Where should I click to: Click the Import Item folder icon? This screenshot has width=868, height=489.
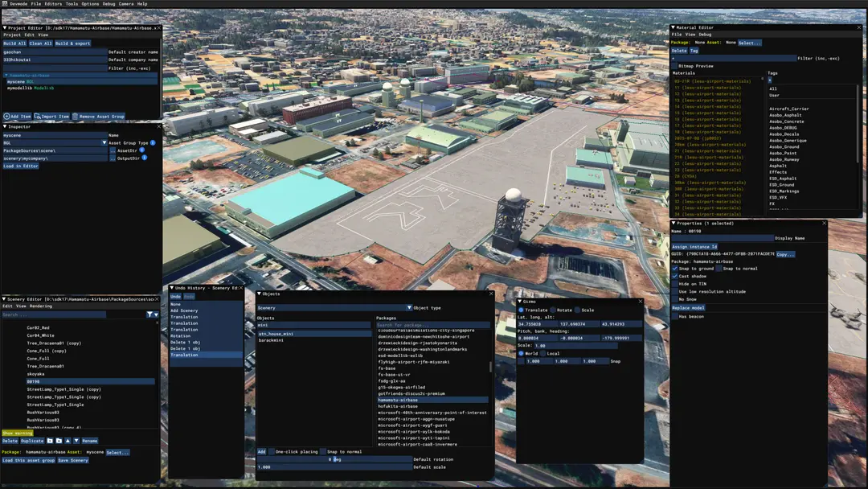[x=38, y=117]
